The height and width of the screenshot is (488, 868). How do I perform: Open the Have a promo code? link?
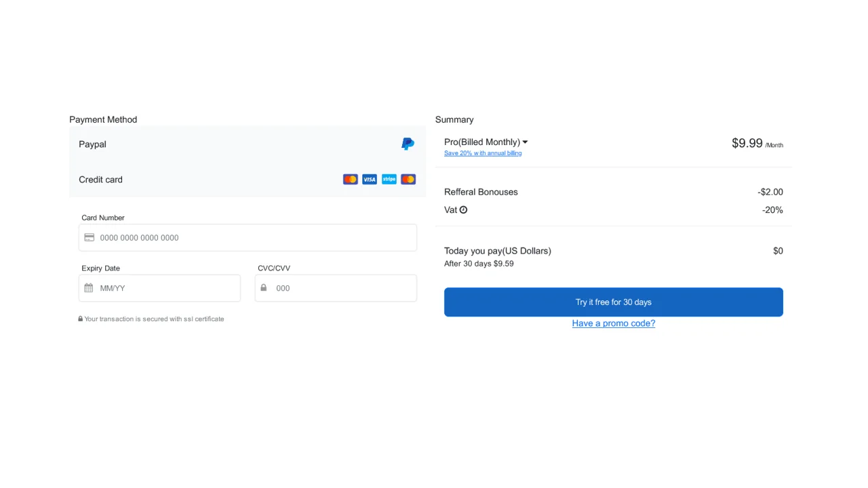[614, 323]
